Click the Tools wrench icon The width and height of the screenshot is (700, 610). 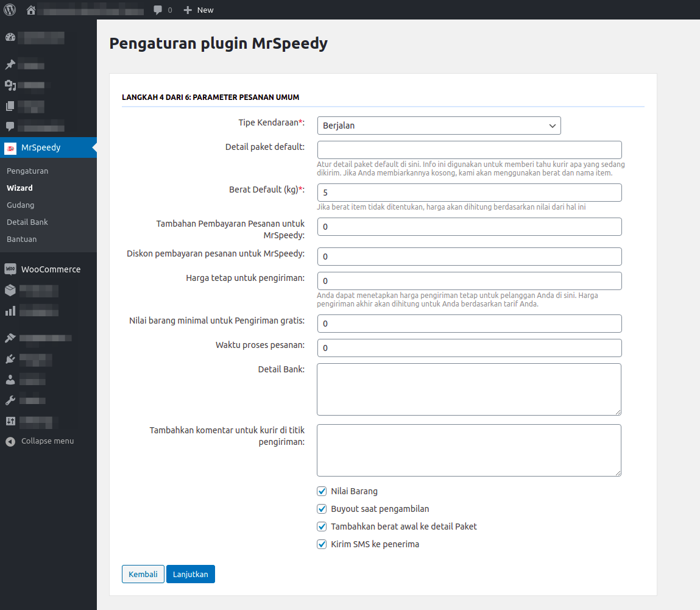10,400
